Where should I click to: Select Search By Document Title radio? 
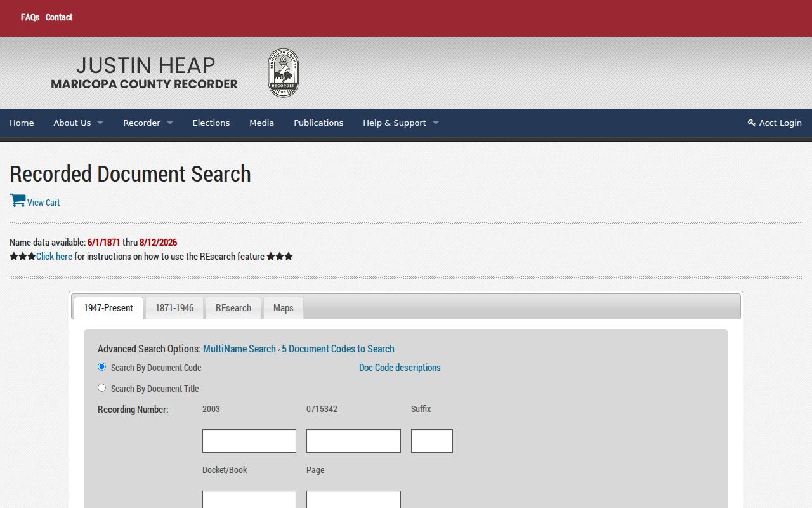pyautogui.click(x=101, y=387)
